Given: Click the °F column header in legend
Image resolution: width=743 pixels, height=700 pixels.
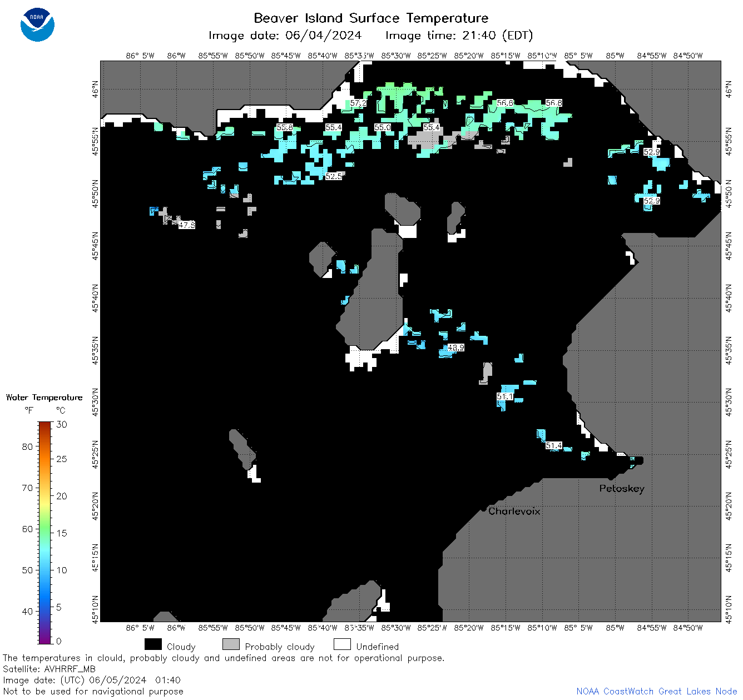Looking at the screenshot, I should (29, 411).
